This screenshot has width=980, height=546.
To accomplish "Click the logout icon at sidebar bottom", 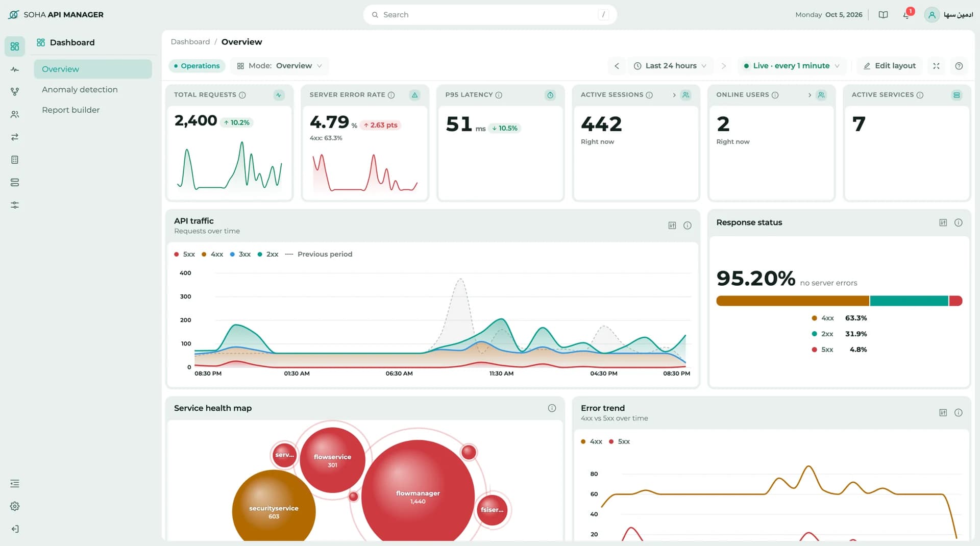I will click(x=15, y=529).
